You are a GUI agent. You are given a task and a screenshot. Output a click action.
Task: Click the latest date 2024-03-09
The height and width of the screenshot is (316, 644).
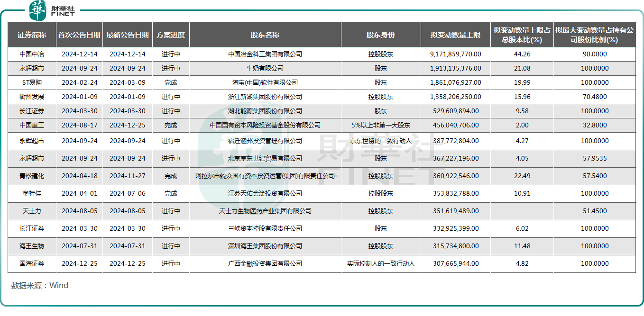127,82
